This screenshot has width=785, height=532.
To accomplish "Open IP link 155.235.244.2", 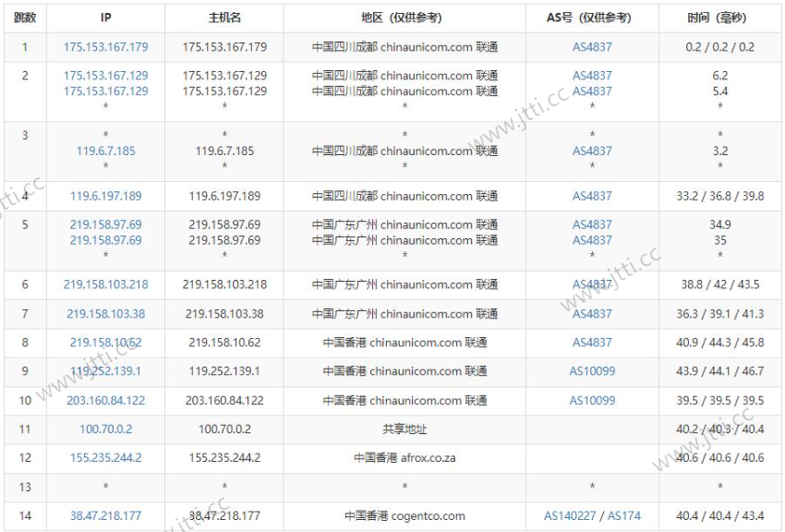I will click(105, 458).
